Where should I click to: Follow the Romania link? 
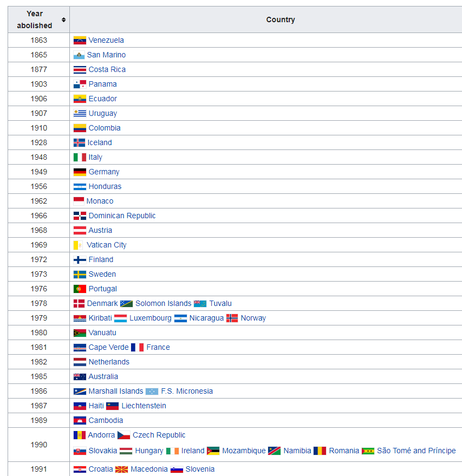pyautogui.click(x=344, y=451)
